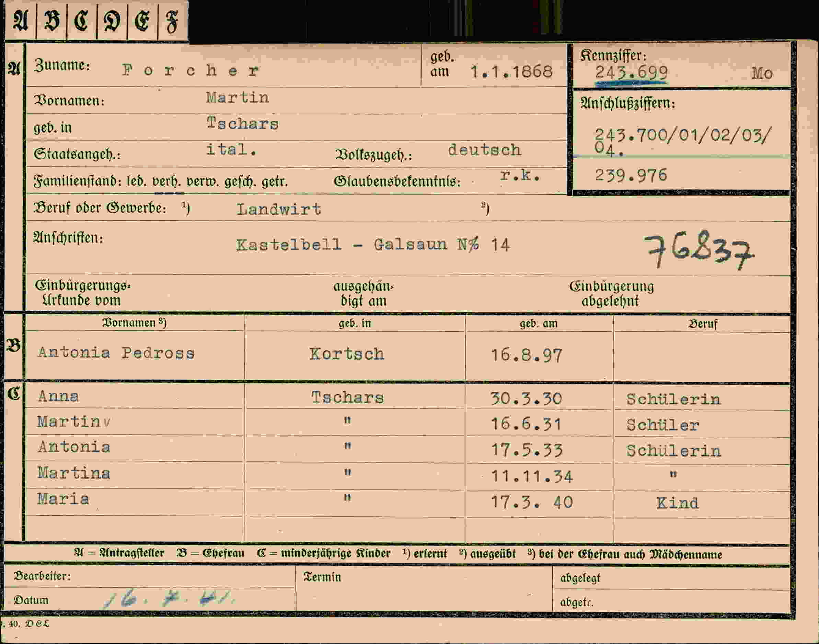Click 'Schülerin' in Anna's row
The height and width of the screenshot is (644, 819).
(x=674, y=399)
